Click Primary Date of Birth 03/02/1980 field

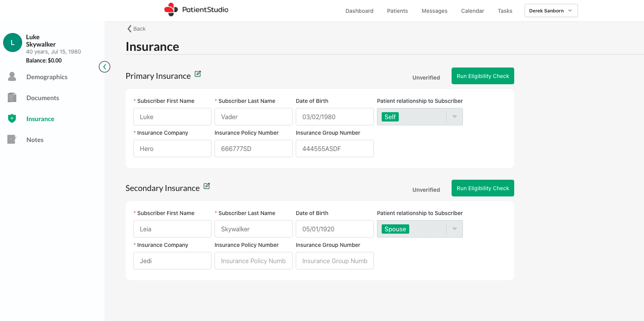coord(335,117)
